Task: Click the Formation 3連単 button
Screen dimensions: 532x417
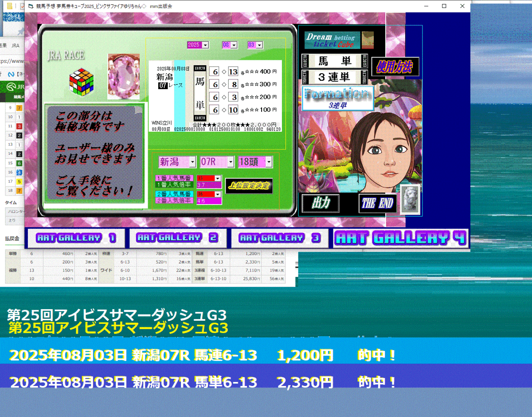Action: [338, 98]
